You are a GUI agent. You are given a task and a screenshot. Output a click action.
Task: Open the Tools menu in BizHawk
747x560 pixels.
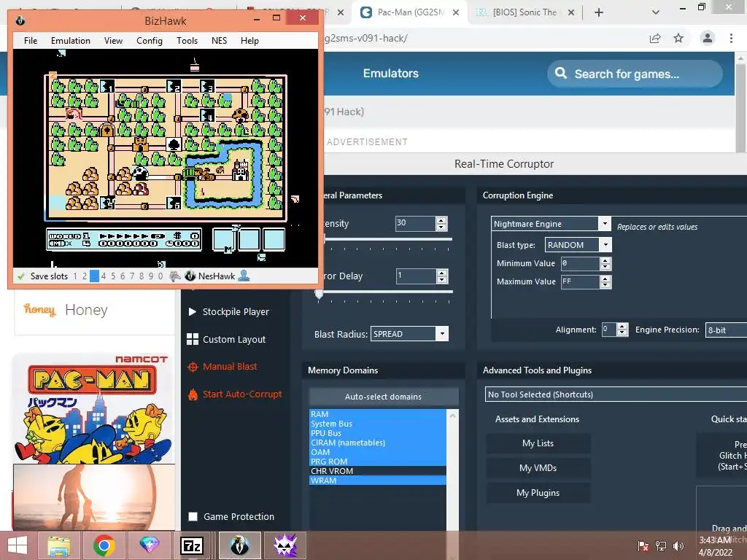187,41
